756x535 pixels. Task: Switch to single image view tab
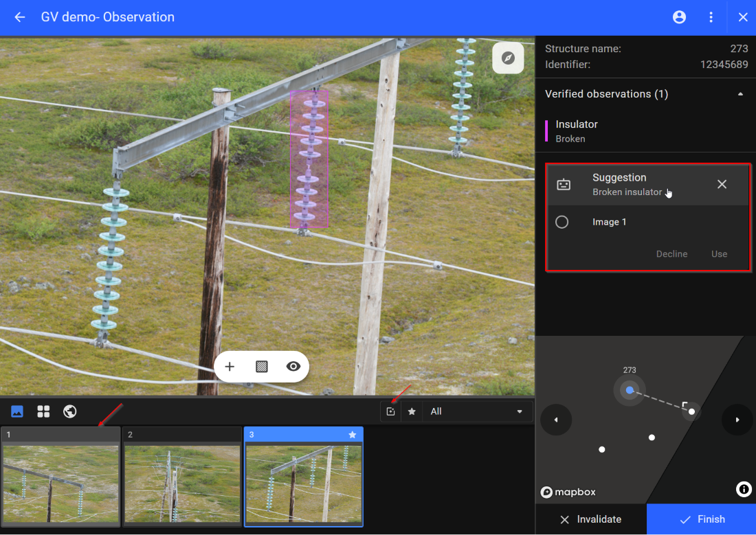[17, 411]
